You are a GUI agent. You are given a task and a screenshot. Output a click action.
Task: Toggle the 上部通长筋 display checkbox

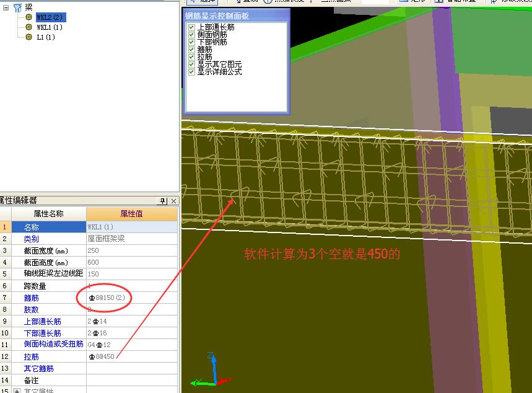(x=191, y=27)
